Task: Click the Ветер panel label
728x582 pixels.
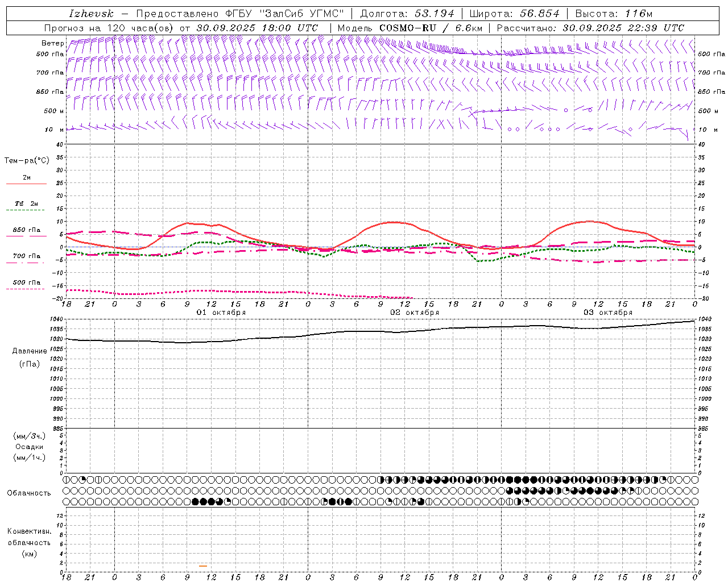Action: click(52, 43)
